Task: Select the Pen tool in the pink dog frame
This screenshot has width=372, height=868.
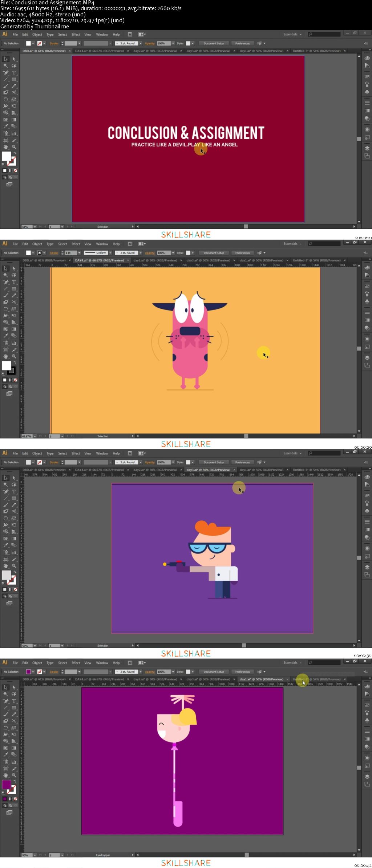Action: tap(6, 282)
